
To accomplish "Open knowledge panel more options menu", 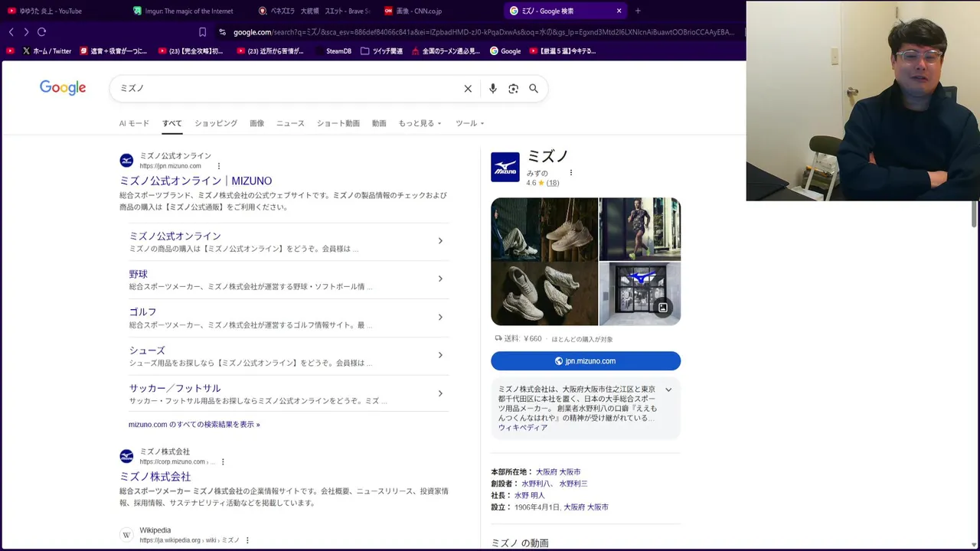I will pos(570,173).
